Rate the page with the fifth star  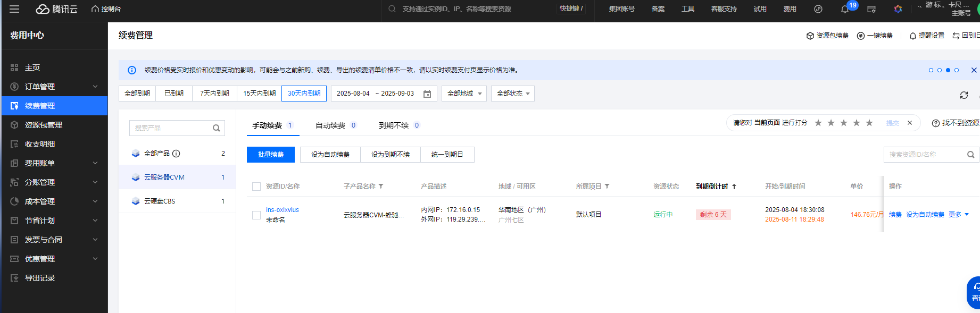869,123
